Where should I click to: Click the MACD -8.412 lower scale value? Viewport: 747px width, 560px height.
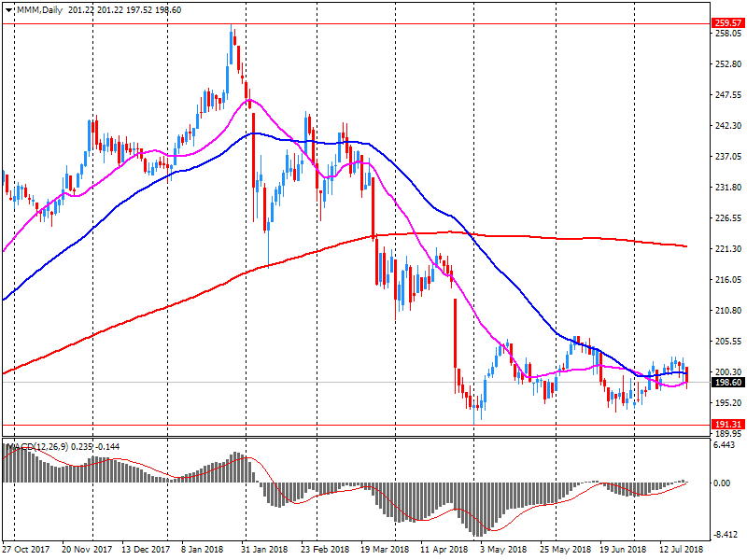pos(726,535)
